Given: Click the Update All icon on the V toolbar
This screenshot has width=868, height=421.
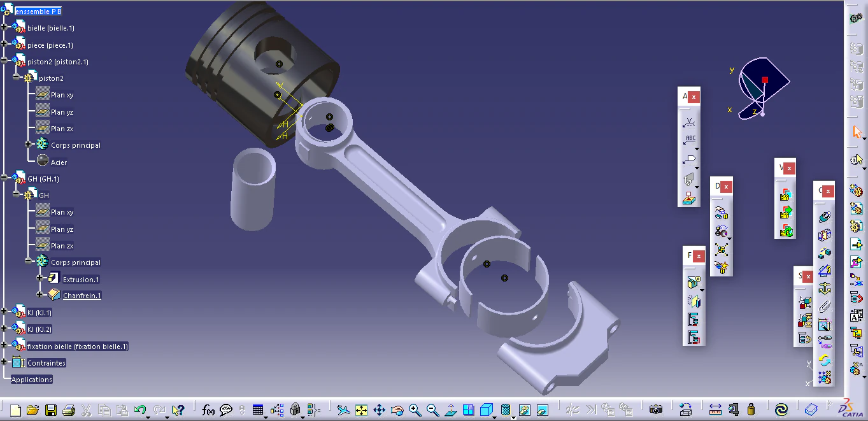Looking at the screenshot, I should click(x=786, y=231).
